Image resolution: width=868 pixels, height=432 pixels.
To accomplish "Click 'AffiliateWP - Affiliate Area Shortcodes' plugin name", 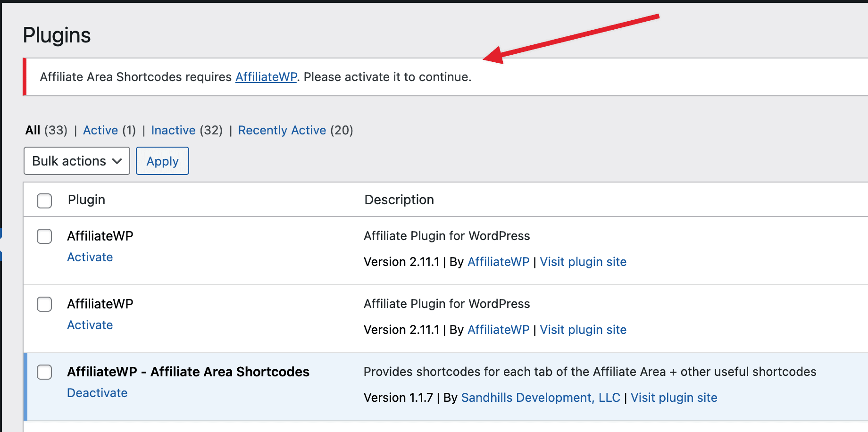I will click(x=188, y=372).
